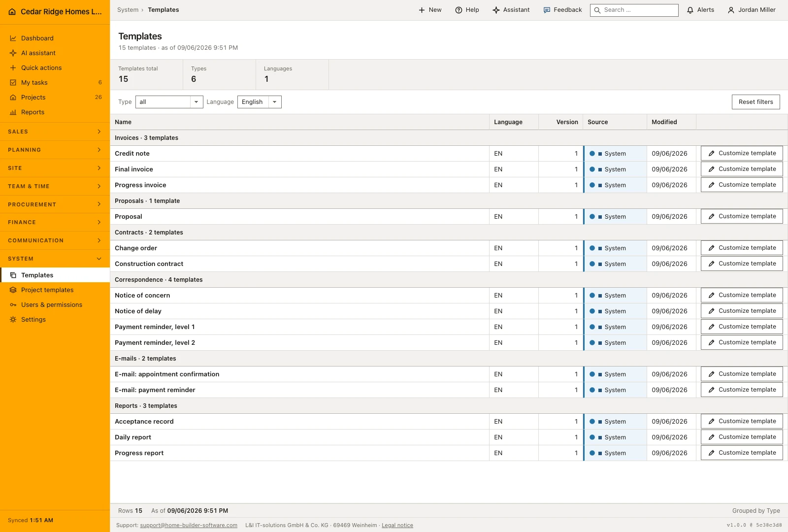
Task: Click the Projects house icon in sidebar
Action: [13, 98]
